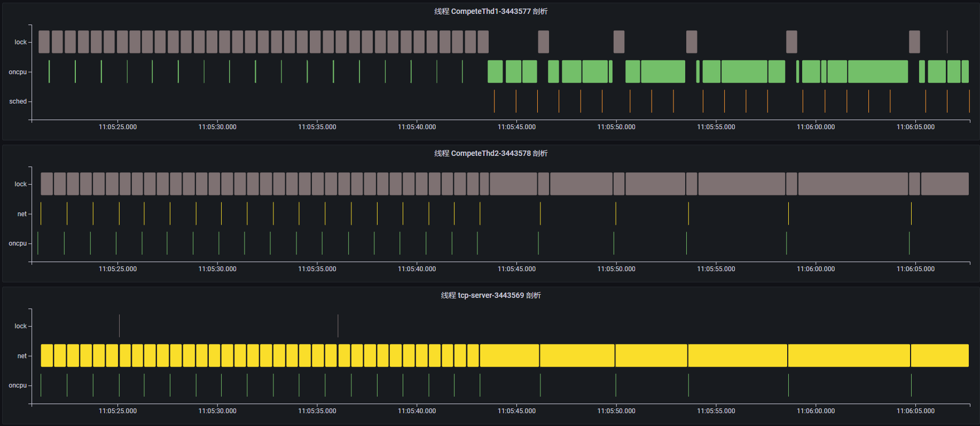The width and height of the screenshot is (980, 426).
Task: Select the rightmost yellow net block in tcp-server panel
Action: pyautogui.click(x=939, y=356)
